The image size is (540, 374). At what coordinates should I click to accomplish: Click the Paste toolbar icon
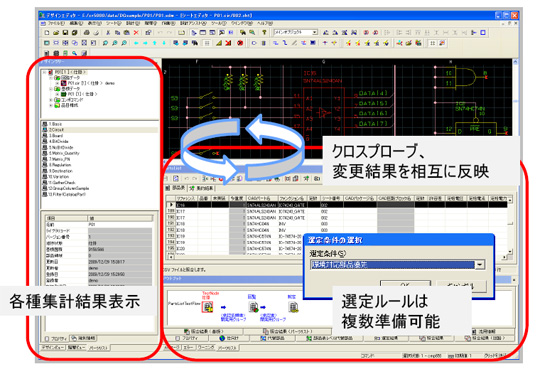pyautogui.click(x=126, y=33)
